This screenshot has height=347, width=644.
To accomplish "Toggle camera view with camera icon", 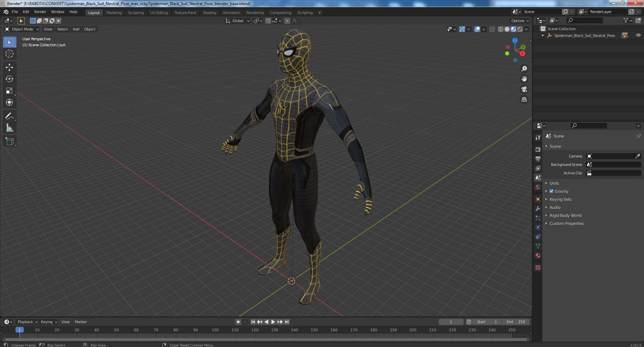I will (x=524, y=89).
